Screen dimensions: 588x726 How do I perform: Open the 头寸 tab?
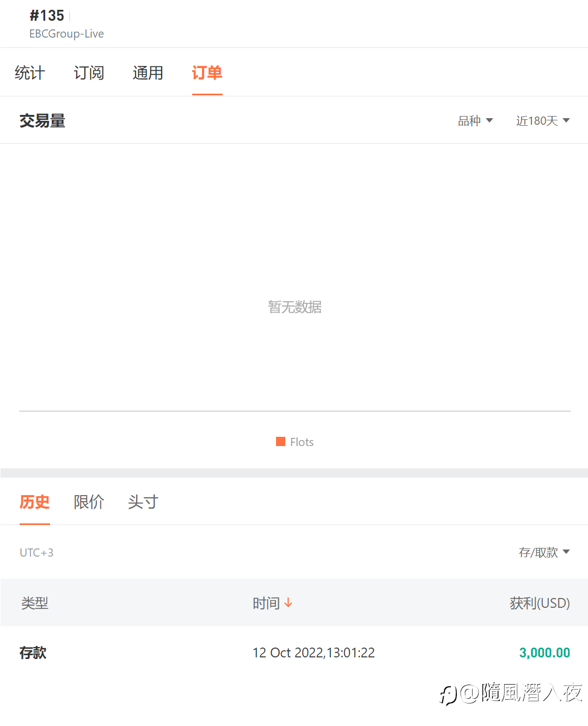(143, 502)
